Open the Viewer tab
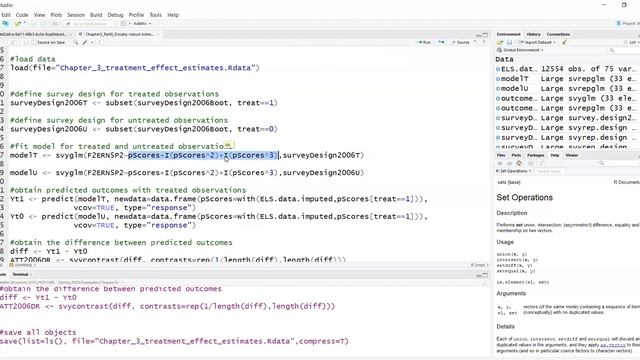 click(x=571, y=156)
